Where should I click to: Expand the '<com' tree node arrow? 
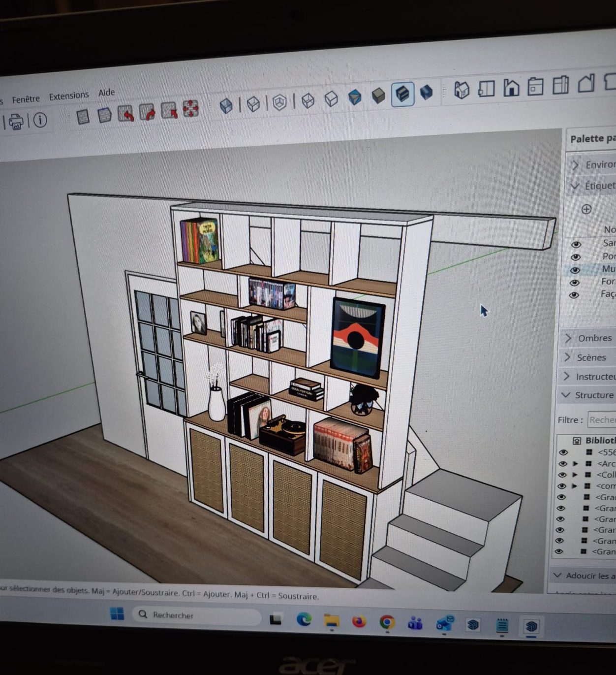pos(574,486)
